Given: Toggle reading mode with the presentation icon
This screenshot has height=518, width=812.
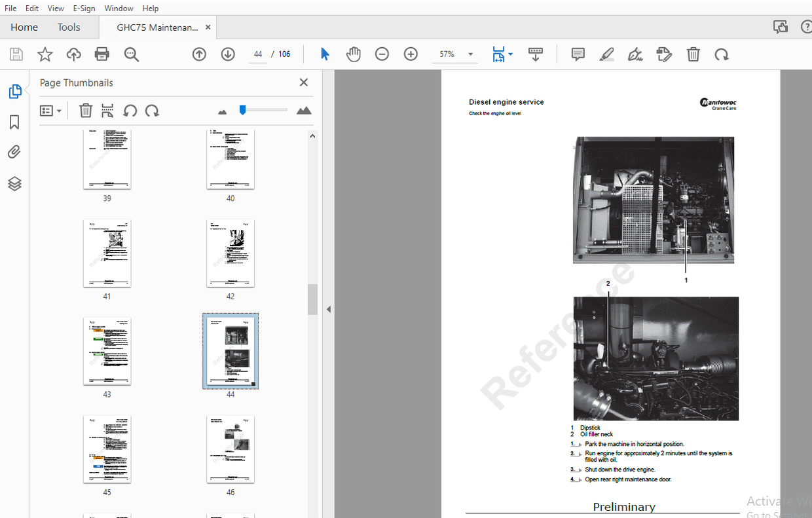Looking at the screenshot, I should [x=536, y=54].
